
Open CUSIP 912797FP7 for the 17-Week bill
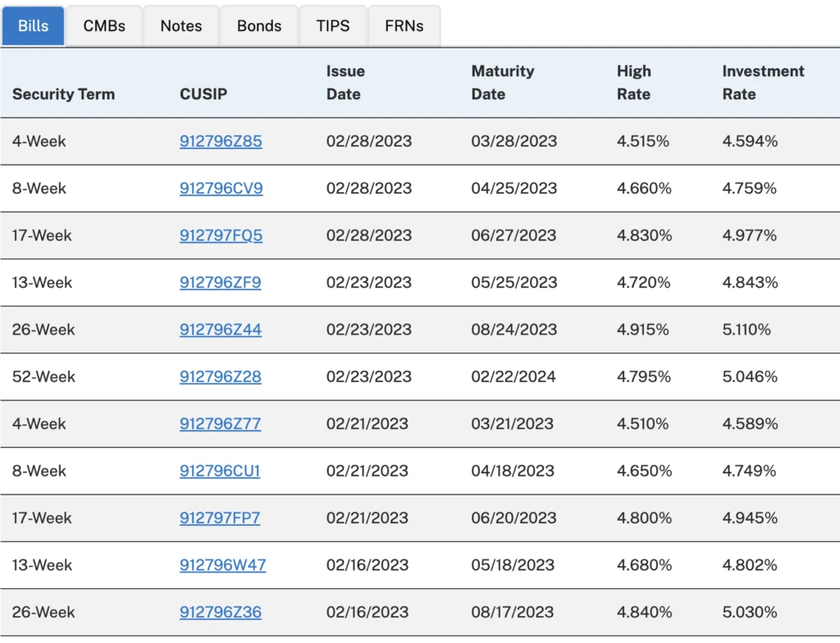[x=220, y=518]
